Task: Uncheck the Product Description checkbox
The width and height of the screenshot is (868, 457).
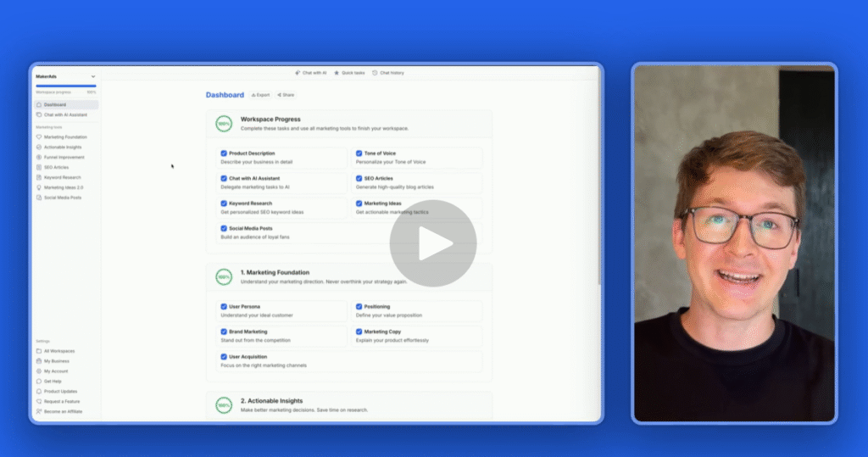Action: click(x=223, y=153)
